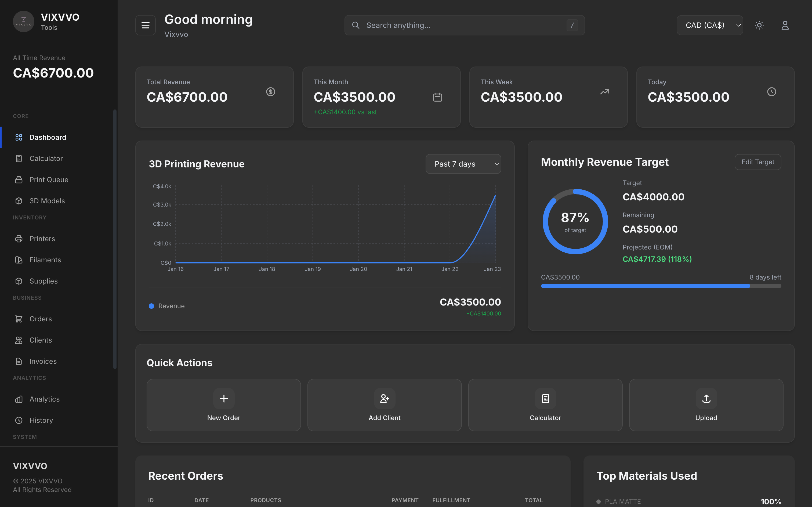Image resolution: width=812 pixels, height=507 pixels.
Task: Select the Print Queue sidebar icon
Action: pos(19,179)
